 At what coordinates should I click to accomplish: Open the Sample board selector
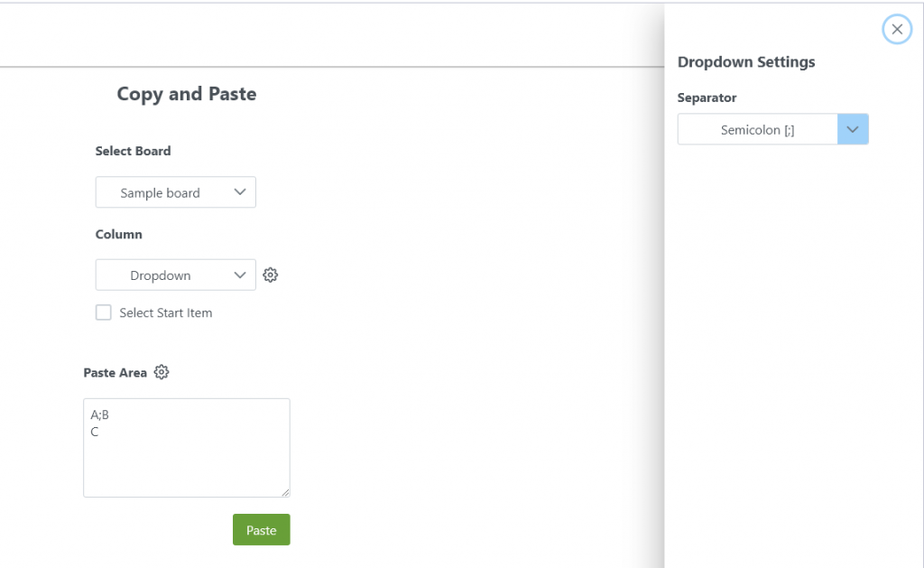(176, 192)
